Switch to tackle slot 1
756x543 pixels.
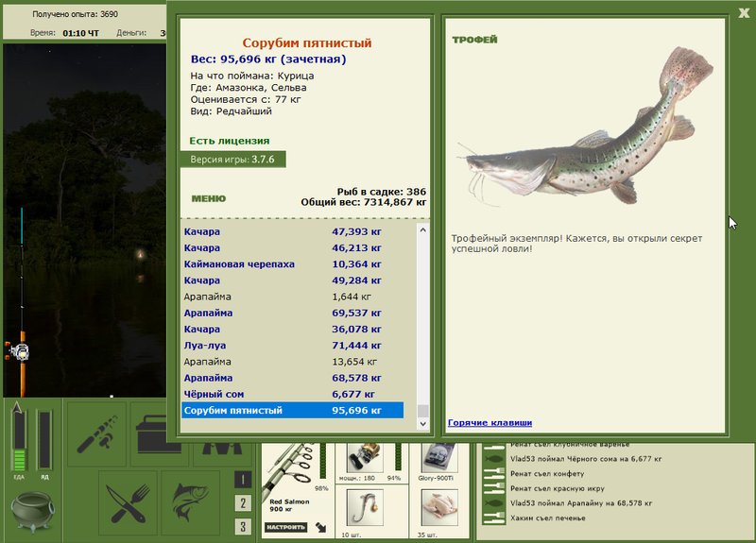[x=243, y=480]
